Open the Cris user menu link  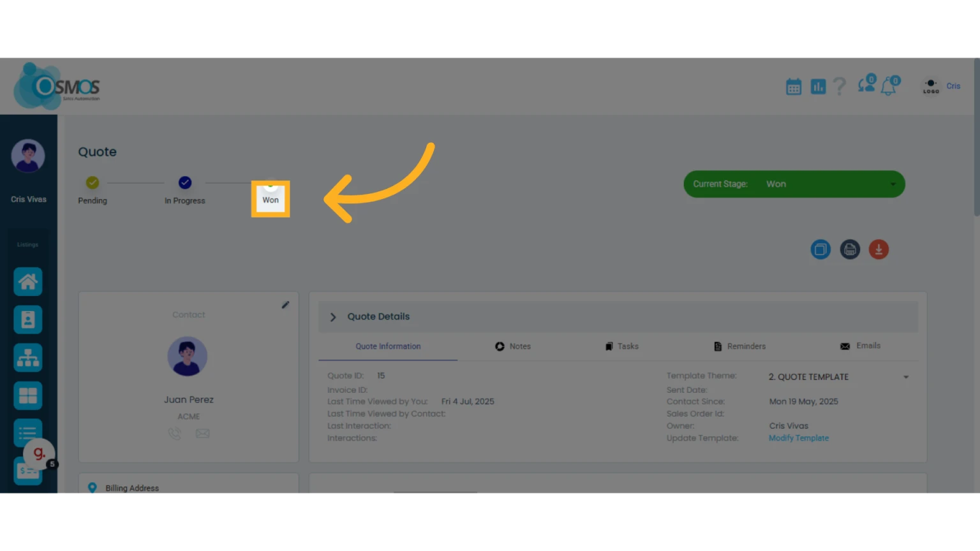click(953, 86)
